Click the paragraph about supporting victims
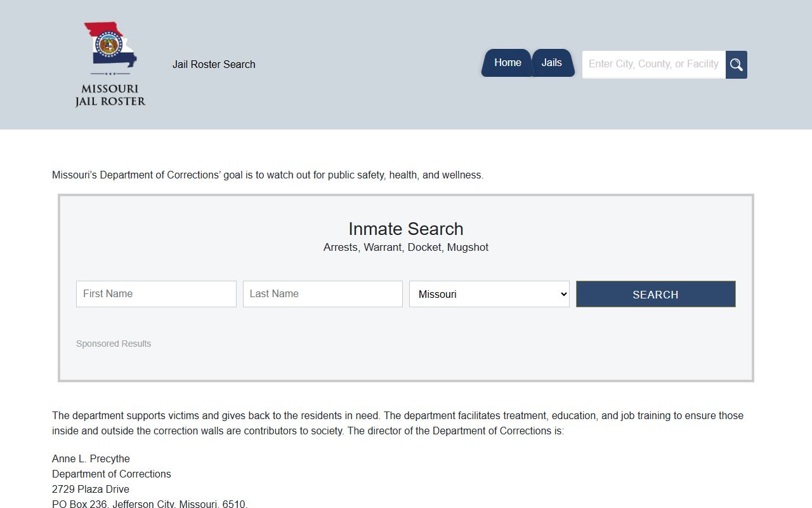 (x=397, y=423)
